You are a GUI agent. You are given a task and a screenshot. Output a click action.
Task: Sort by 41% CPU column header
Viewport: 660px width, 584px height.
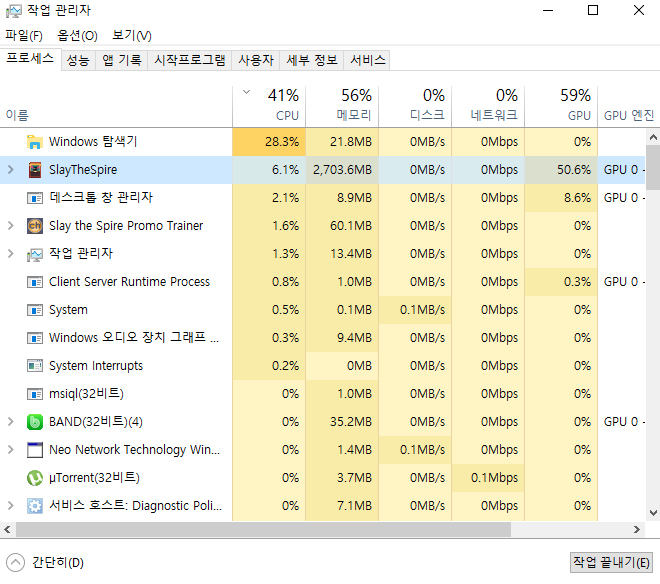[x=269, y=106]
